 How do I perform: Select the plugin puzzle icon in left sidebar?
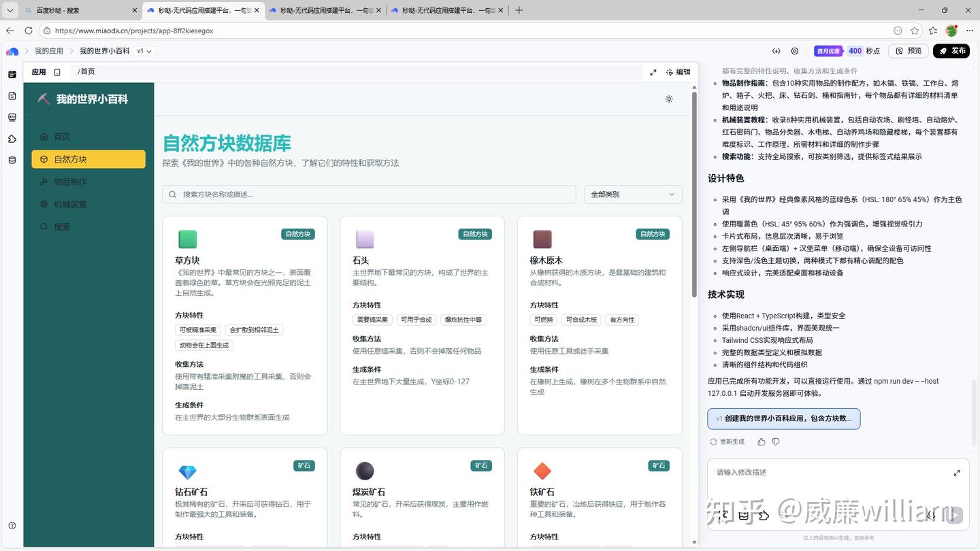(x=12, y=139)
